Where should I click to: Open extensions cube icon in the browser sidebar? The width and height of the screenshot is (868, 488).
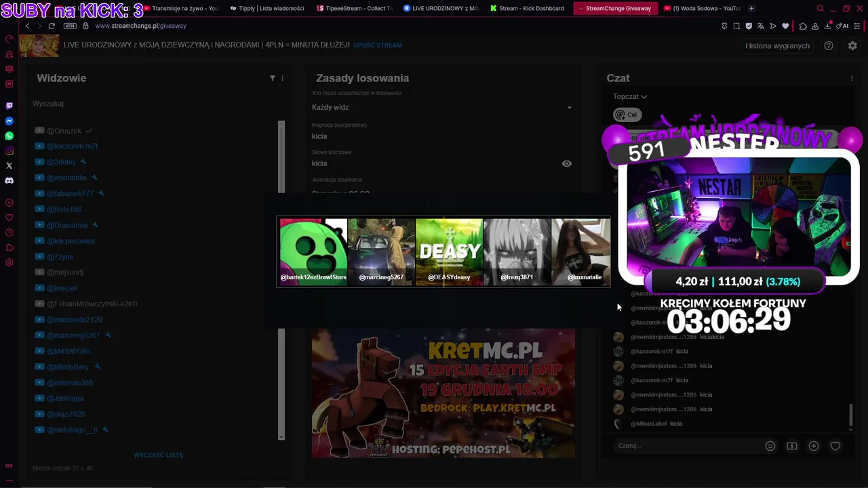tap(9, 247)
